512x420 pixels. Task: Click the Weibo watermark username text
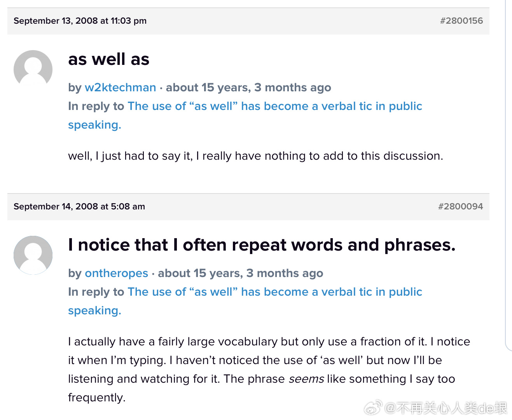(x=446, y=408)
